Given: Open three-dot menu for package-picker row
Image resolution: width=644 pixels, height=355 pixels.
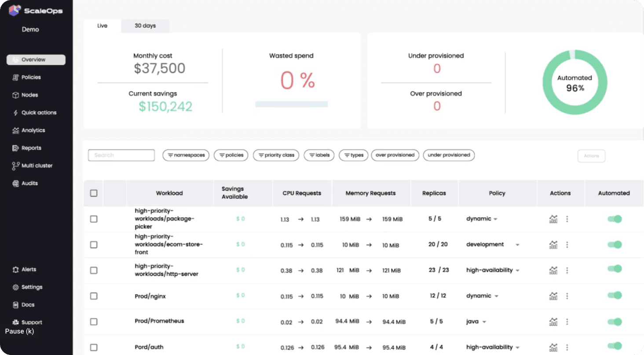Looking at the screenshot, I should 567,219.
